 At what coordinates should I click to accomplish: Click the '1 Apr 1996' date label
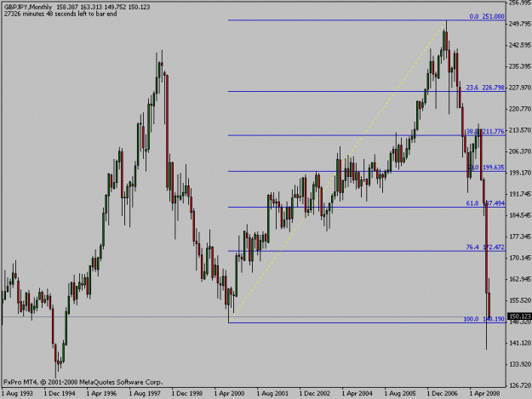pos(101,394)
